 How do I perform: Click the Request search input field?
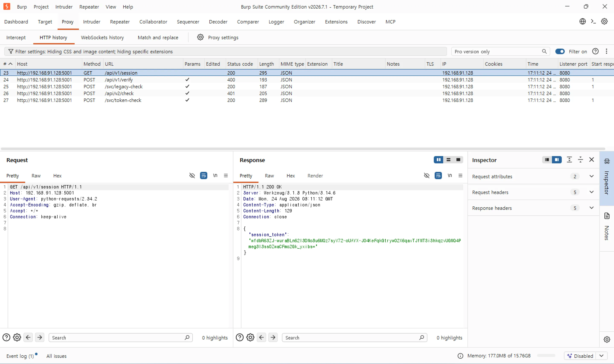[x=120, y=338]
